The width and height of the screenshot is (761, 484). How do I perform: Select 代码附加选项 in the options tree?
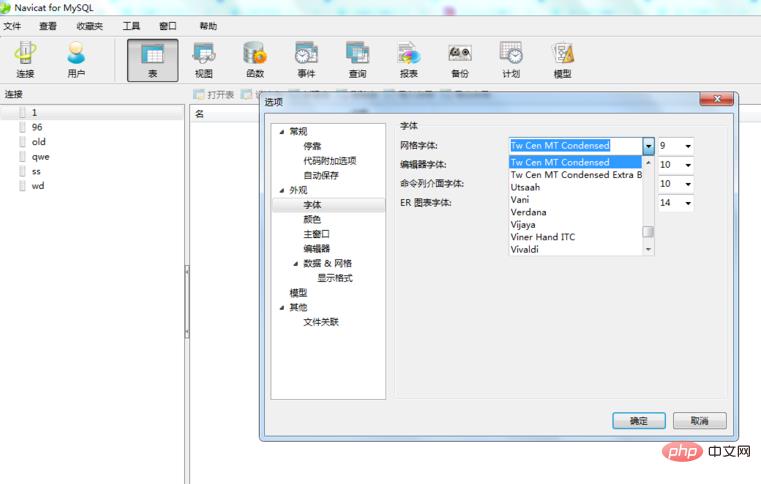point(330,161)
